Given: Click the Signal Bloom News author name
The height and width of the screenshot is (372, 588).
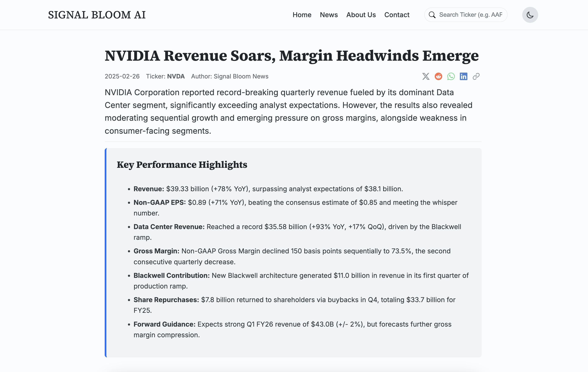Looking at the screenshot, I should tap(241, 76).
